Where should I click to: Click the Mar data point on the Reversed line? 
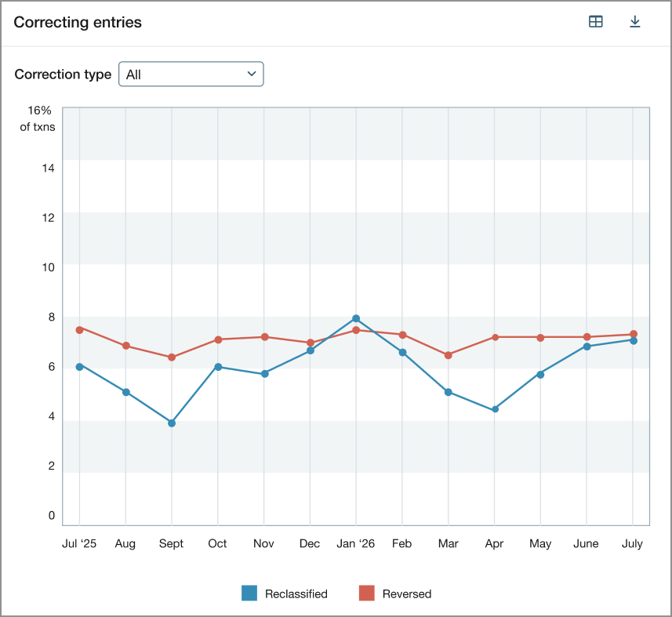pos(448,354)
